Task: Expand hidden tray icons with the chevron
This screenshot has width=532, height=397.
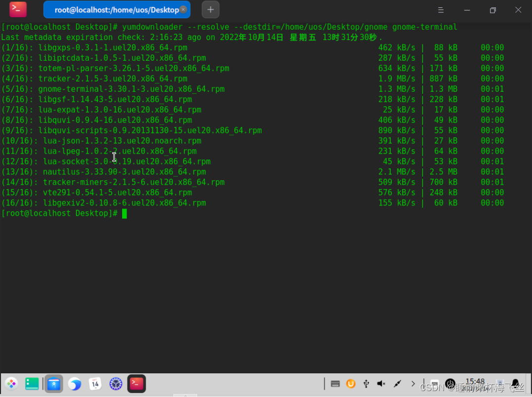Action: (x=413, y=383)
